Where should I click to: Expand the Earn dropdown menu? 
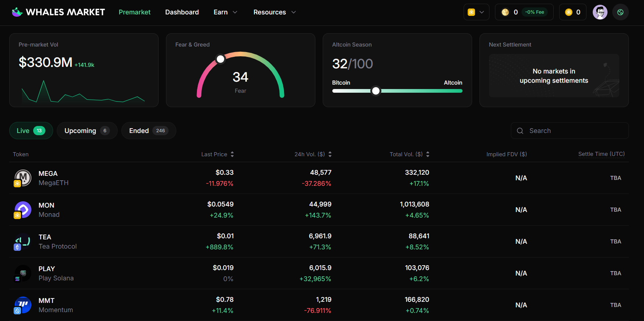click(225, 12)
